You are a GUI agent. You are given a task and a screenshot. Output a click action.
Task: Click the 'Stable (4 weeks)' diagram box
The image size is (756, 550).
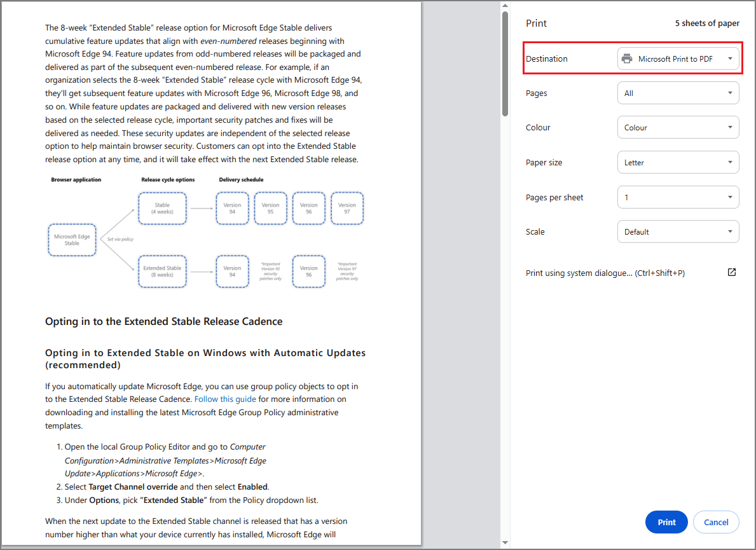(162, 209)
